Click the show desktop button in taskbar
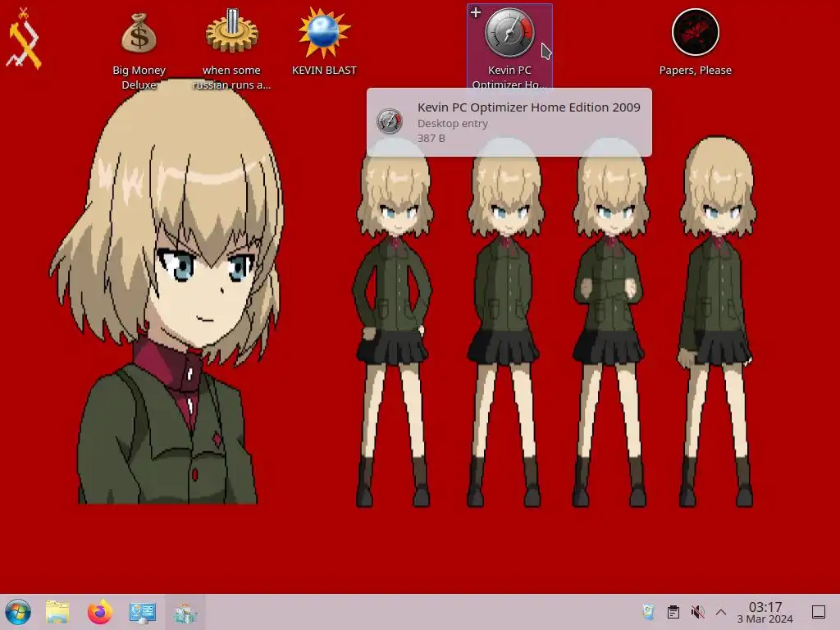This screenshot has width=840, height=630. pos(819,612)
